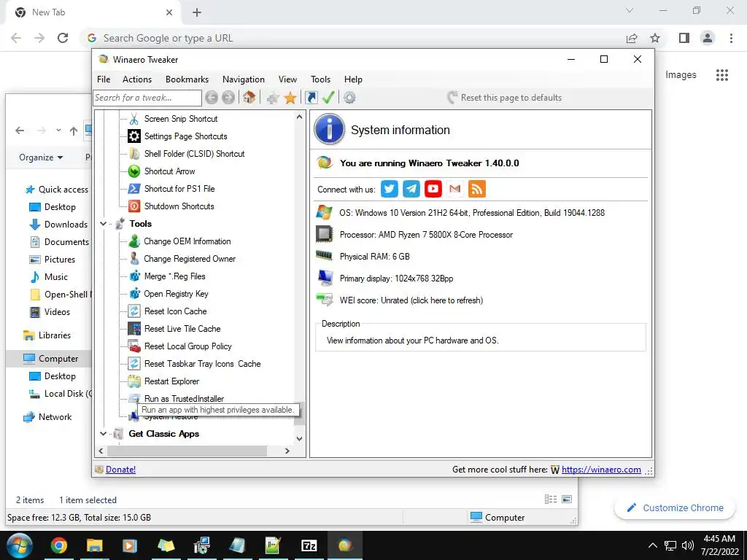
Task: Bookmark page with Chrome star icon
Action: click(655, 38)
